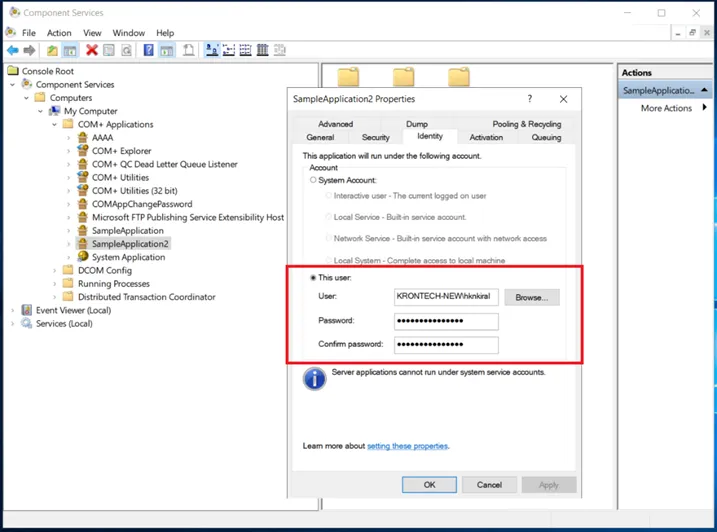Viewport: 717px width, 532px height.
Task: Select the Local System radio option
Action: coord(328,260)
